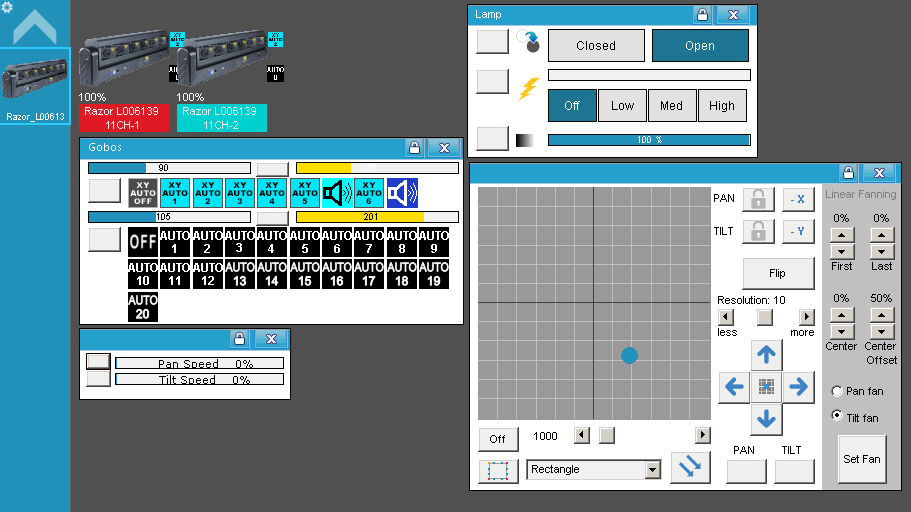This screenshot has height=512, width=911.
Task: Adjust the Pan Speed 0% slider
Action: point(199,363)
